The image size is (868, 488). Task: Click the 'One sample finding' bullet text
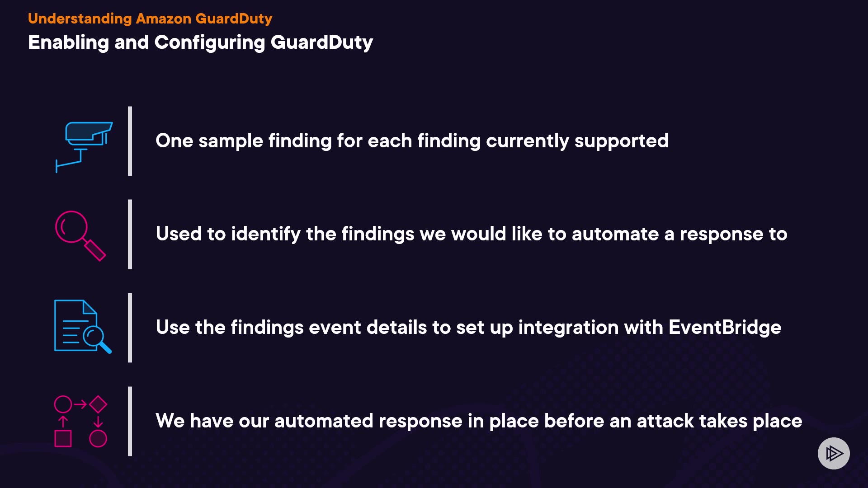pos(412,141)
